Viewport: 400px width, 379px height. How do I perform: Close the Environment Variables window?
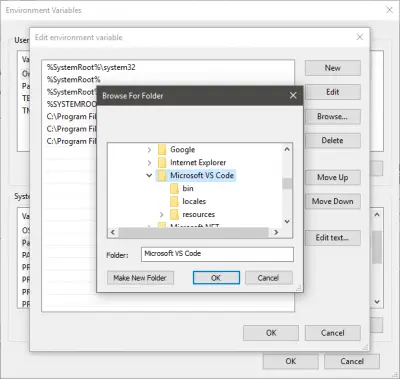pos(389,10)
